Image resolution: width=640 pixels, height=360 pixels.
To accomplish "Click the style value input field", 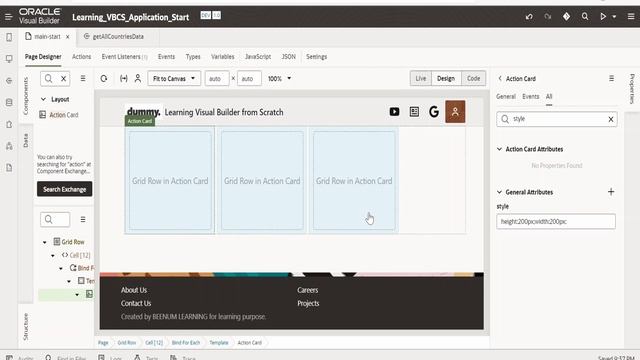I will 556,222.
